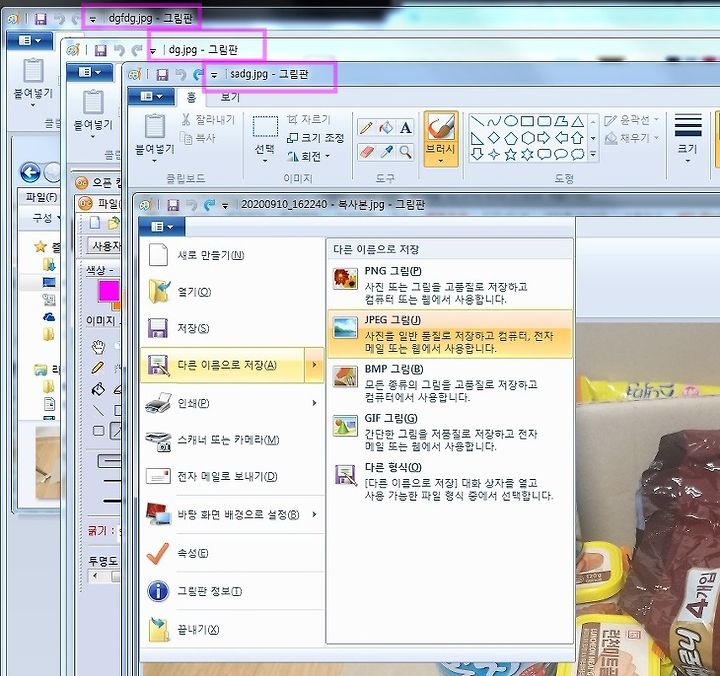720x676 pixels.
Task: Click 새로 만들기(N) in file menu
Action: coord(232,255)
